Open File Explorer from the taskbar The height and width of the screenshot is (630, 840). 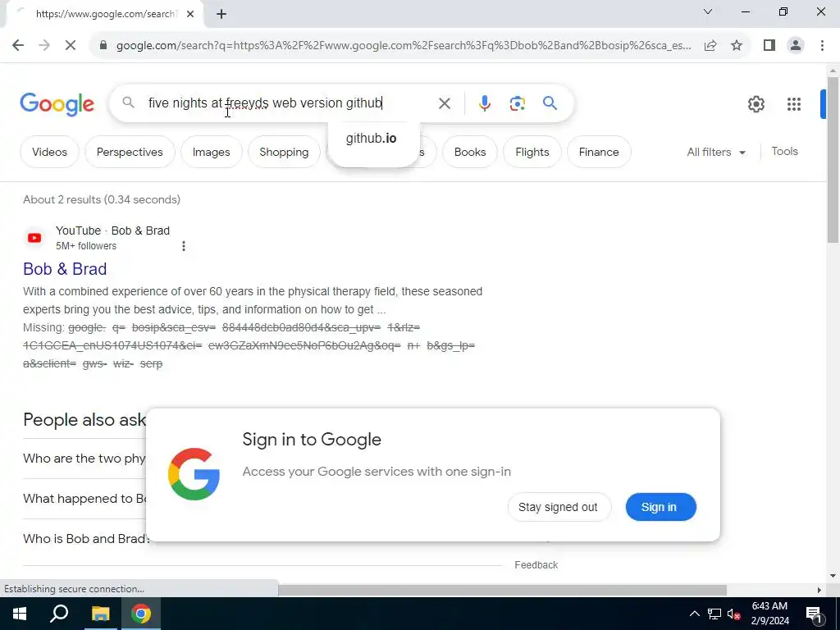[x=100, y=614]
